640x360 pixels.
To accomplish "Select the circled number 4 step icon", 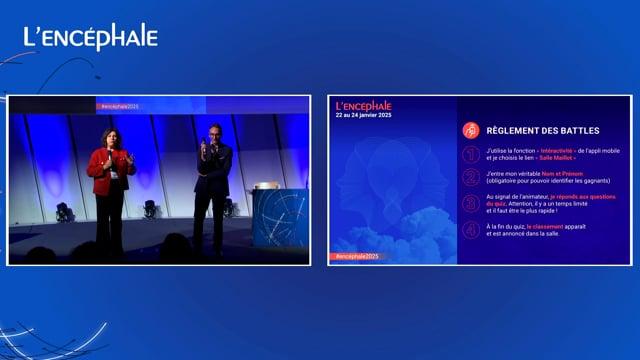I will pyautogui.click(x=471, y=230).
